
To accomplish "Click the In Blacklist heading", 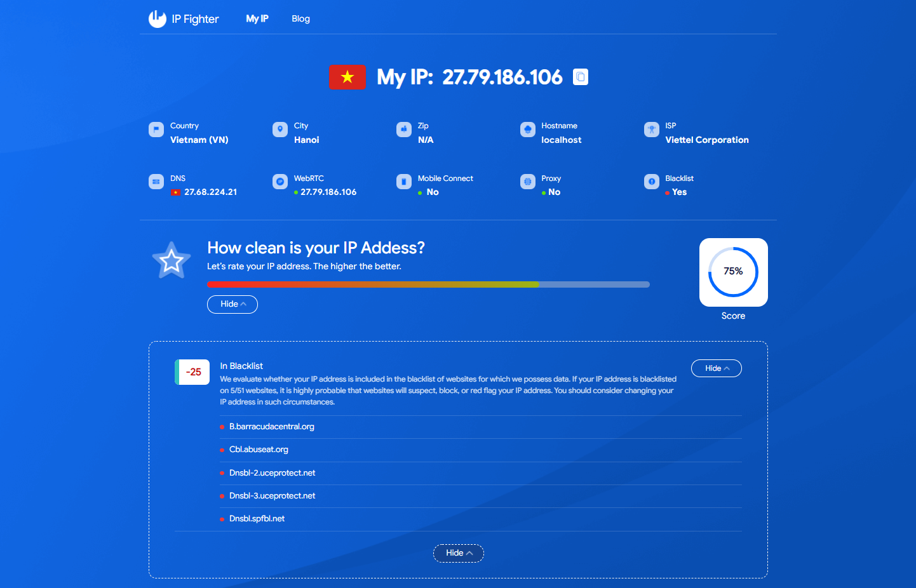I will tap(241, 366).
